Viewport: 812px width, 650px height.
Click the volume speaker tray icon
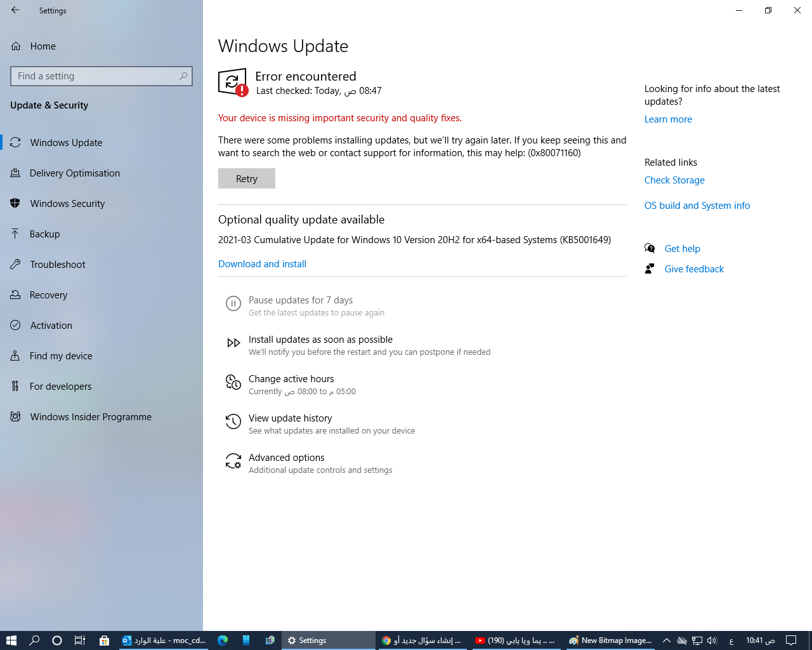click(x=712, y=640)
